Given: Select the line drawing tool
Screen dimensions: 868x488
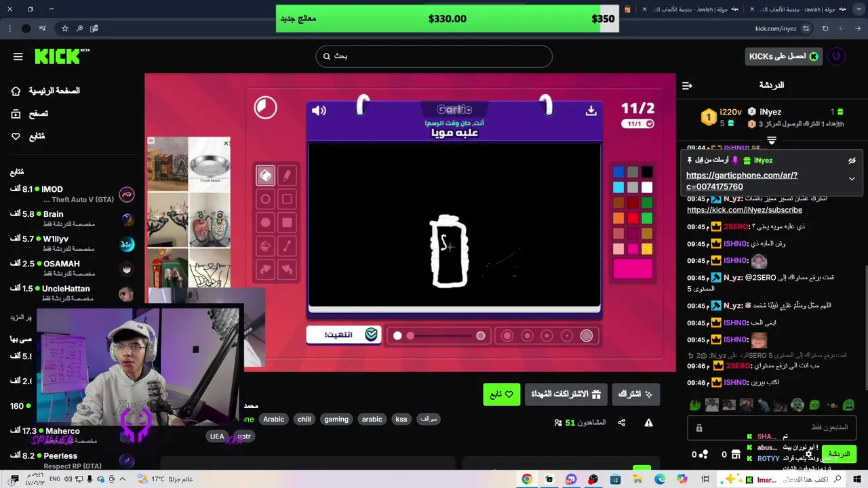Looking at the screenshot, I should pos(287,246).
